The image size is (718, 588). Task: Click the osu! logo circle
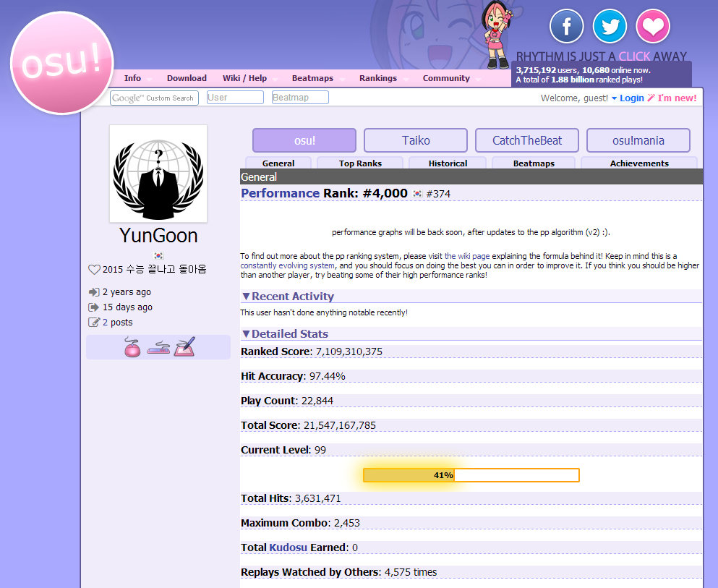62,63
